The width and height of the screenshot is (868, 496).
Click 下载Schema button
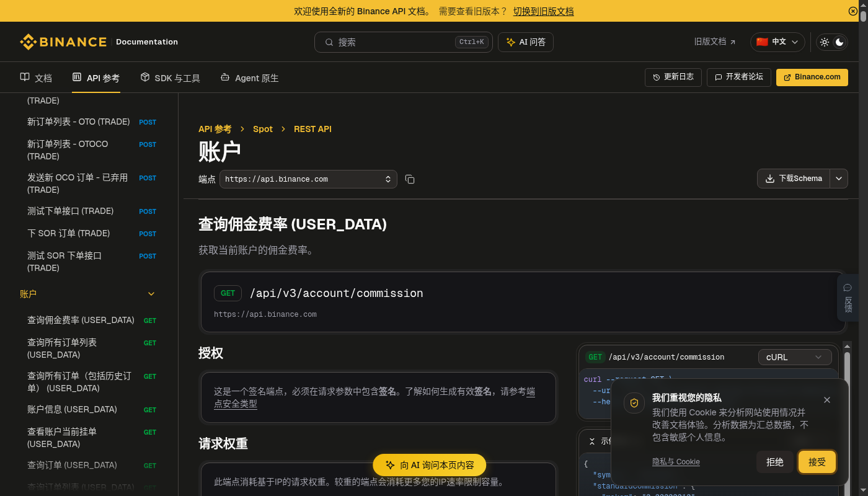pos(794,179)
